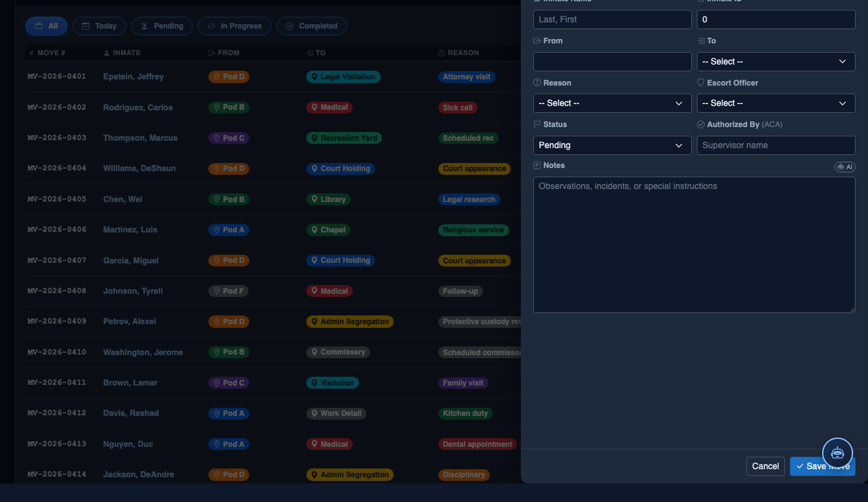The height and width of the screenshot is (502, 868).
Task: Open move MV-2026-0414 row
Action: pyautogui.click(x=273, y=475)
